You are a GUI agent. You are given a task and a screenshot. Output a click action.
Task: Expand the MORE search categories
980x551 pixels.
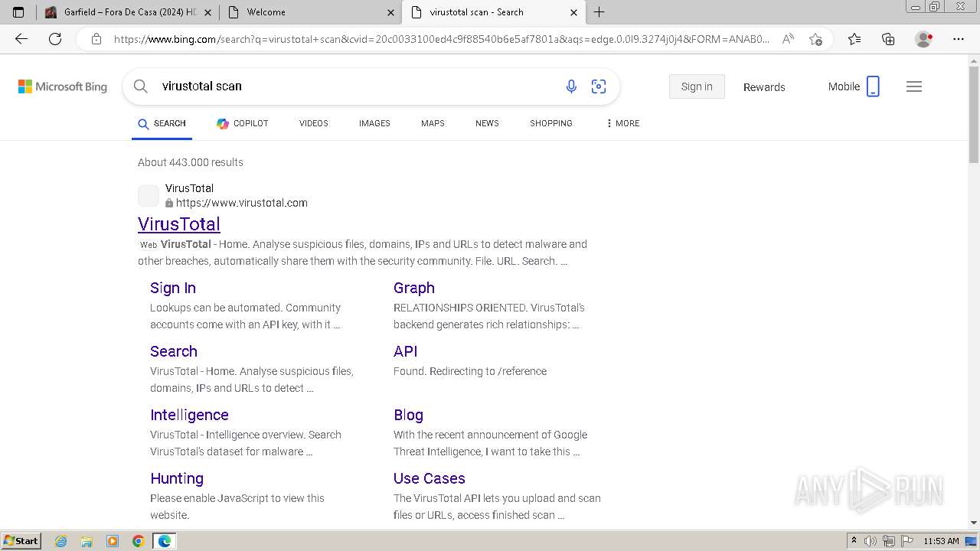tap(622, 123)
